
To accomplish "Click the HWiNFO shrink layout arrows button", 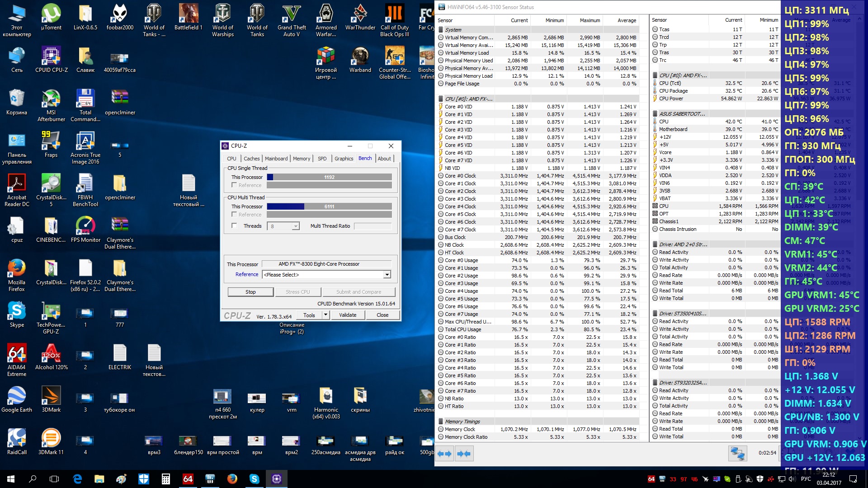I will click(x=464, y=454).
